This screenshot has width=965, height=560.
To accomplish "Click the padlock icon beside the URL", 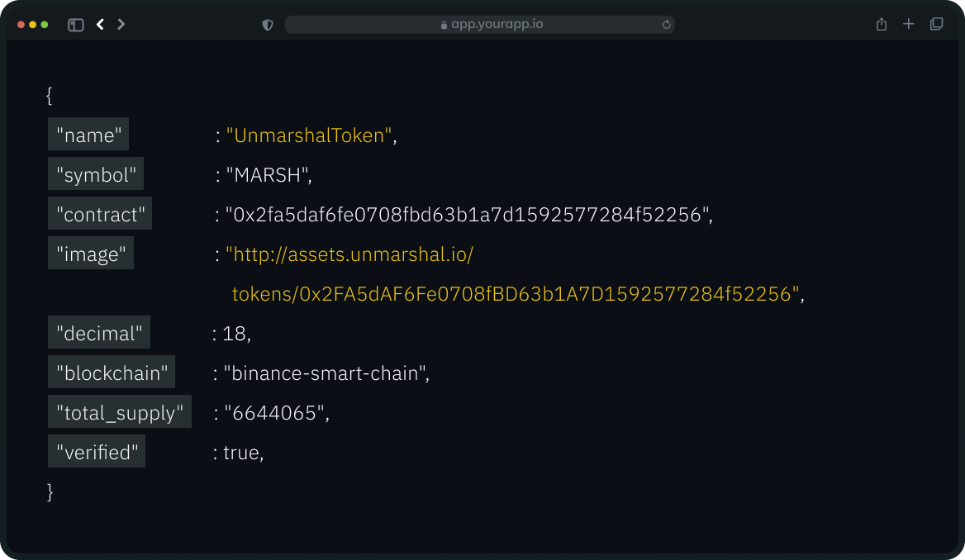I will (x=444, y=25).
